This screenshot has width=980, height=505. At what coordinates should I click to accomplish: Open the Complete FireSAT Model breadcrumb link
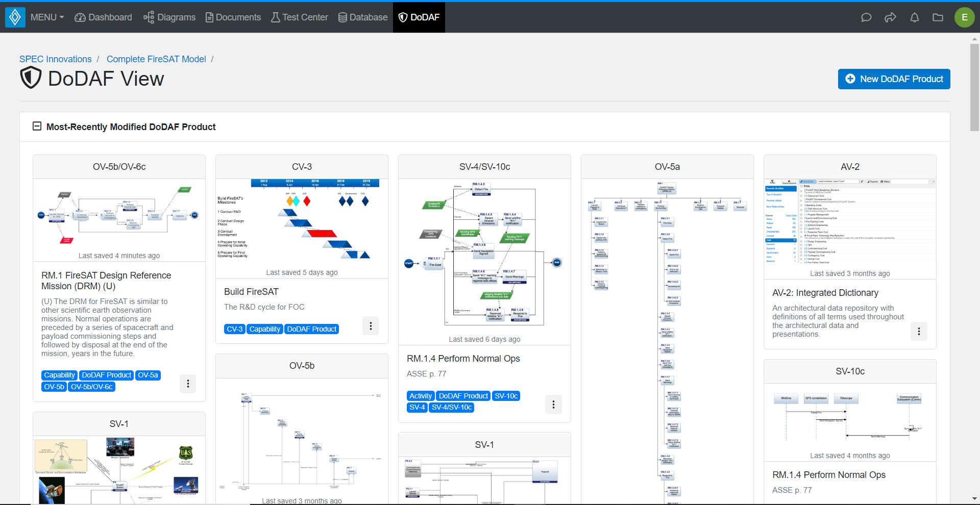(156, 59)
